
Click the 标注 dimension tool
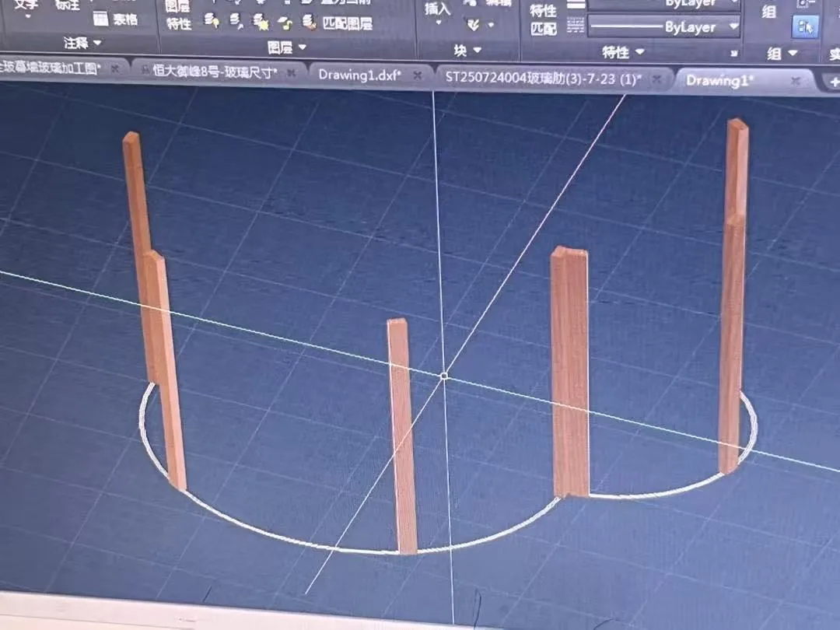[67, 5]
